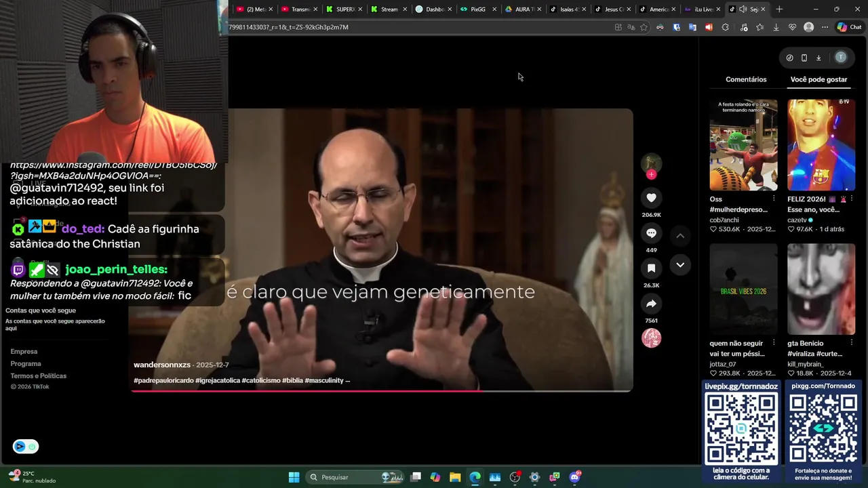Open Termos e Políticas footer link
The image size is (868, 488).
[x=38, y=376]
